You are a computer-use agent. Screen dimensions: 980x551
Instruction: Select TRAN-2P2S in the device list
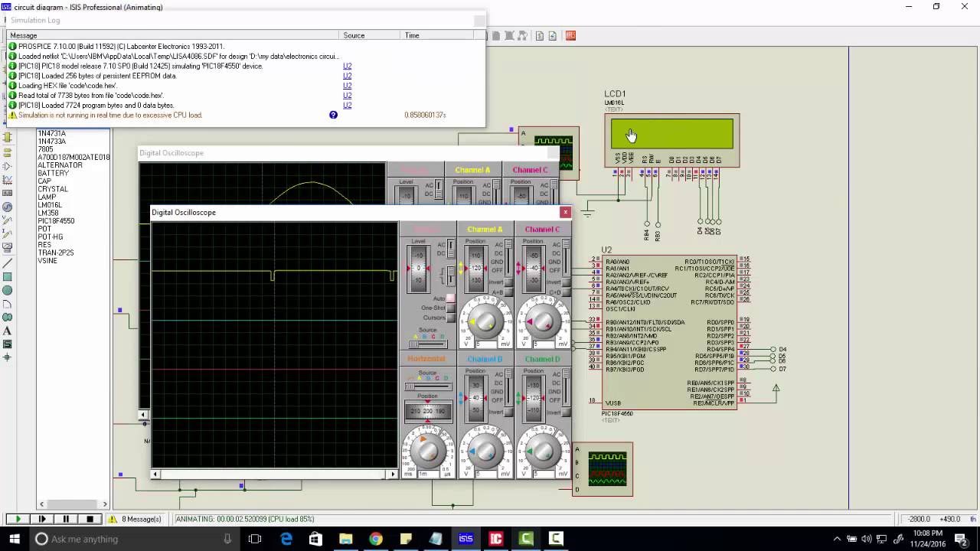pyautogui.click(x=55, y=253)
